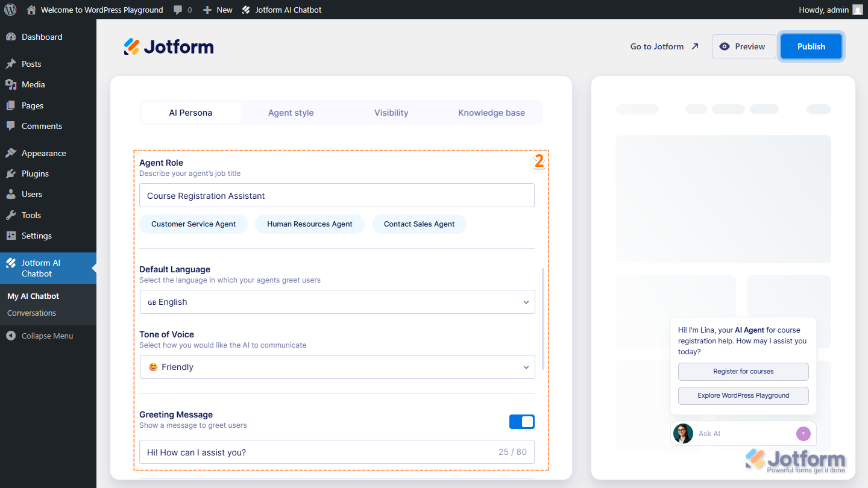Image resolution: width=868 pixels, height=488 pixels.
Task: Click Jotform AI Chatbot sidebar icon
Action: [11, 263]
